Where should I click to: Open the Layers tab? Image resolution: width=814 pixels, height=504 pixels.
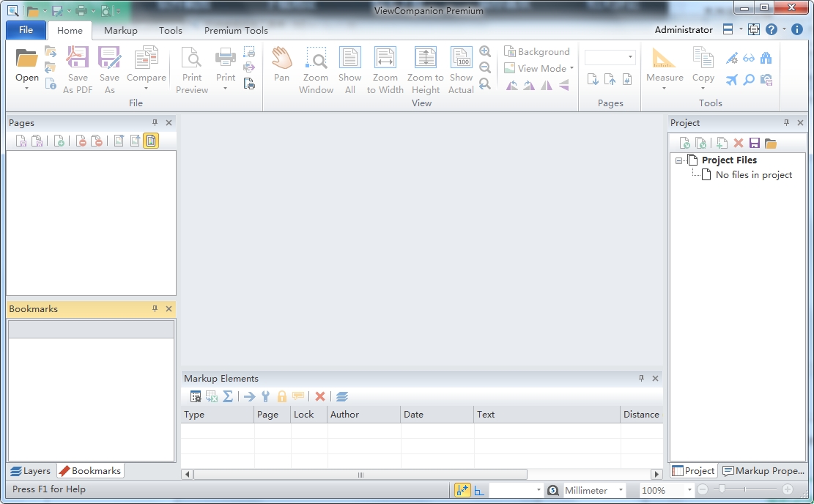point(30,471)
